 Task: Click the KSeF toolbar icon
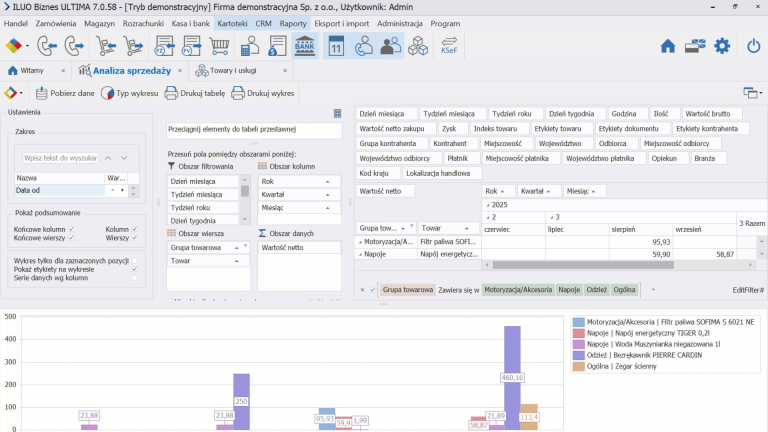coord(421,46)
